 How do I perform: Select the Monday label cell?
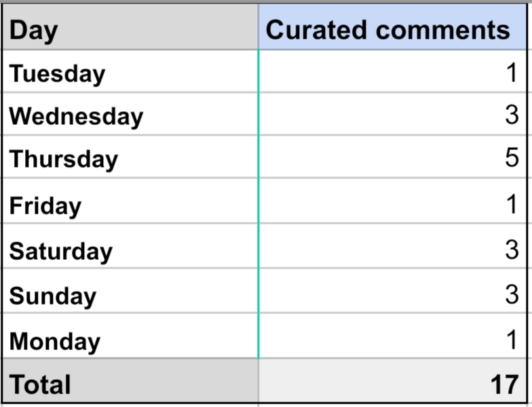click(129, 339)
